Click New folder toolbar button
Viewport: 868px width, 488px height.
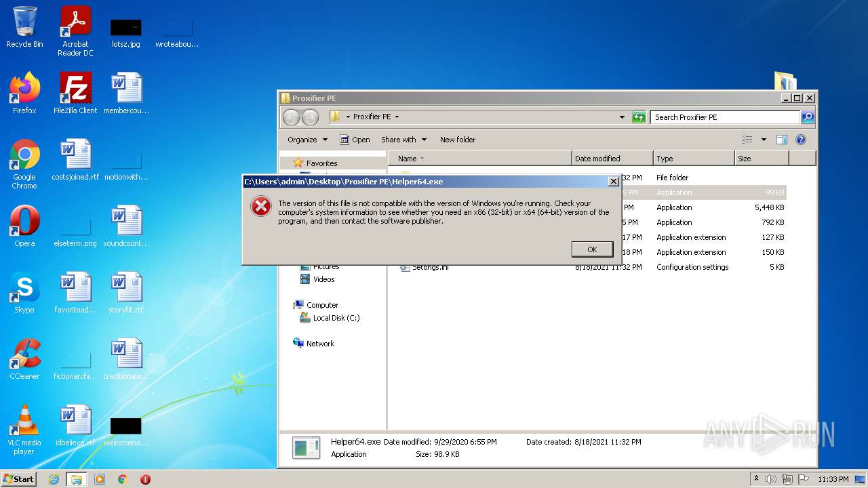click(x=458, y=140)
